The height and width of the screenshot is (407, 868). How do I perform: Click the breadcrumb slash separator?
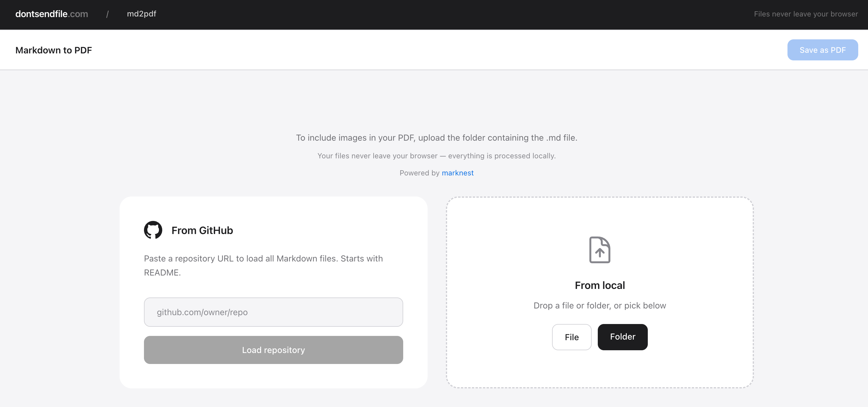pyautogui.click(x=107, y=14)
